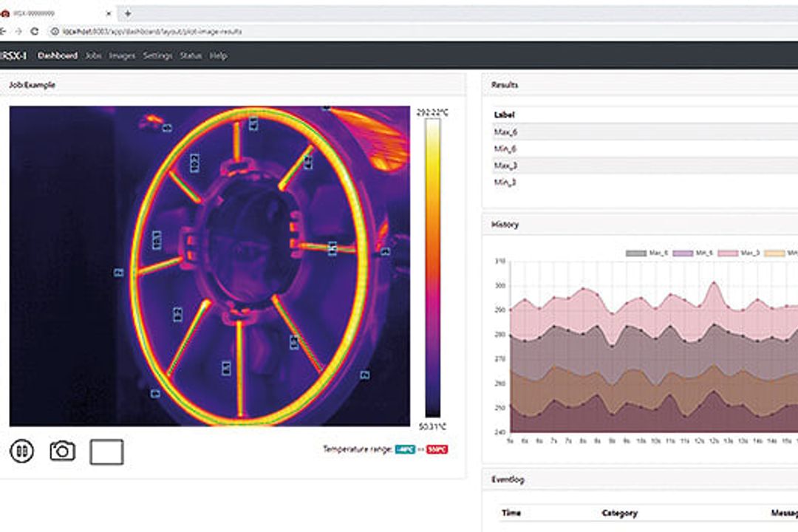Click the red upper temperature range badge

[x=437, y=449]
